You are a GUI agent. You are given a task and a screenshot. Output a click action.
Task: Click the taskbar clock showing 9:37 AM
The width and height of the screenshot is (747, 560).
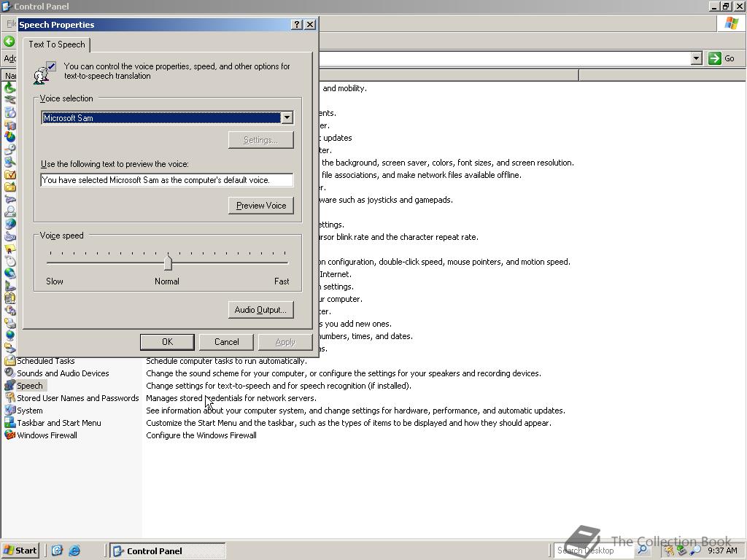722,551
